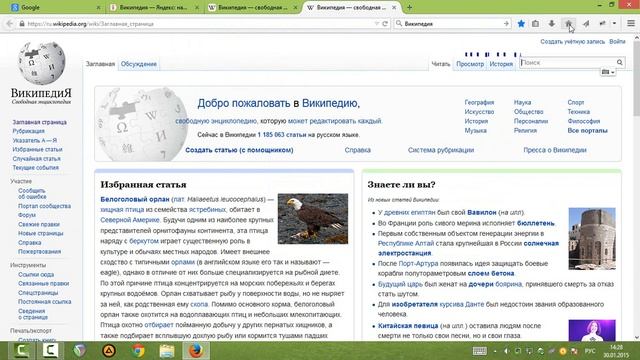Screen dimensions: 640x360
Task: Open File Explorer folder in taskbar
Action: click(x=167, y=351)
